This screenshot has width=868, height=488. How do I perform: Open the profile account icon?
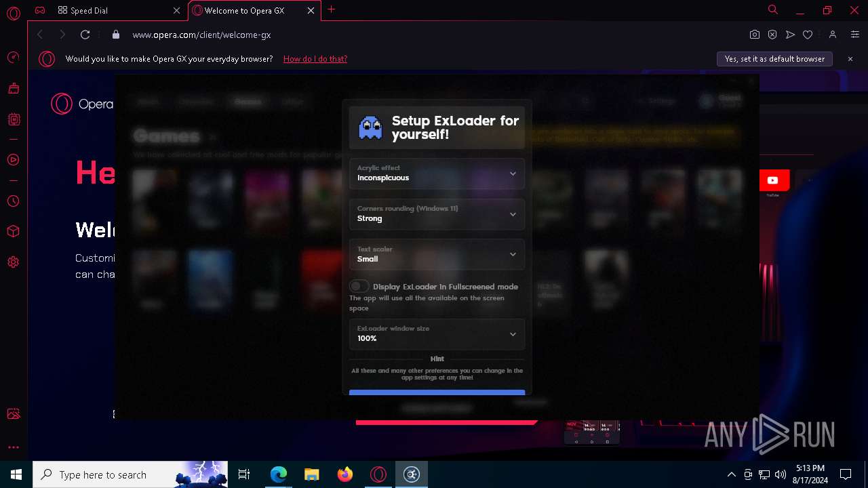click(833, 35)
